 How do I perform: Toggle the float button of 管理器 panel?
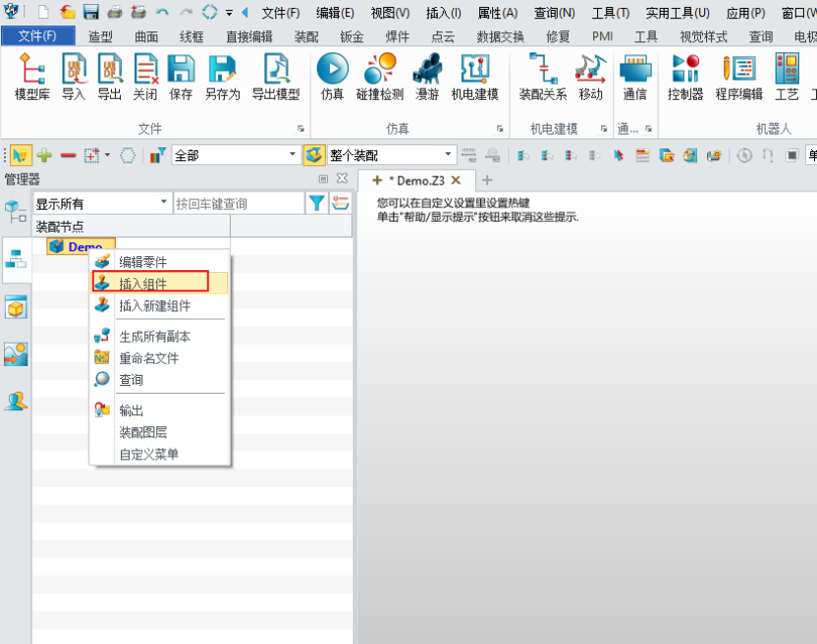[324, 179]
